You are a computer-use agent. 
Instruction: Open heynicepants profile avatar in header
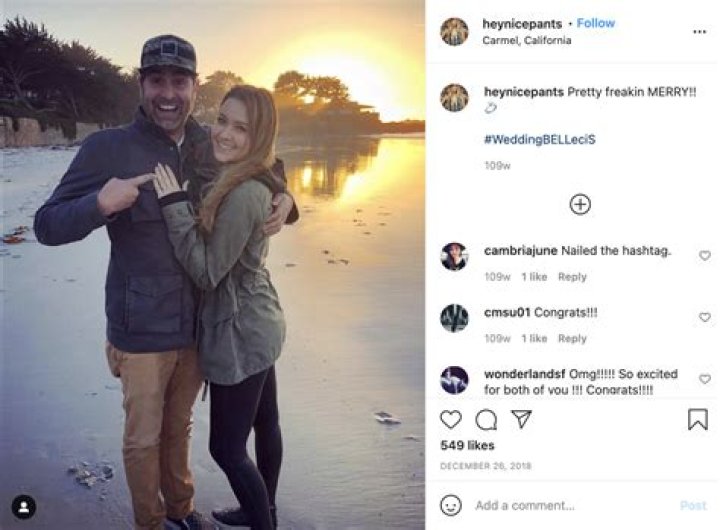(454, 31)
